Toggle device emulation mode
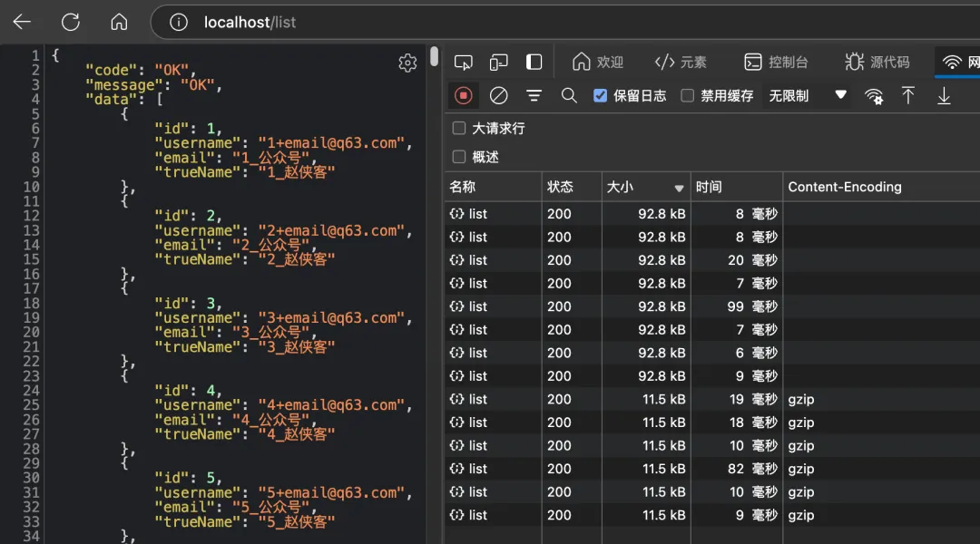 [498, 62]
